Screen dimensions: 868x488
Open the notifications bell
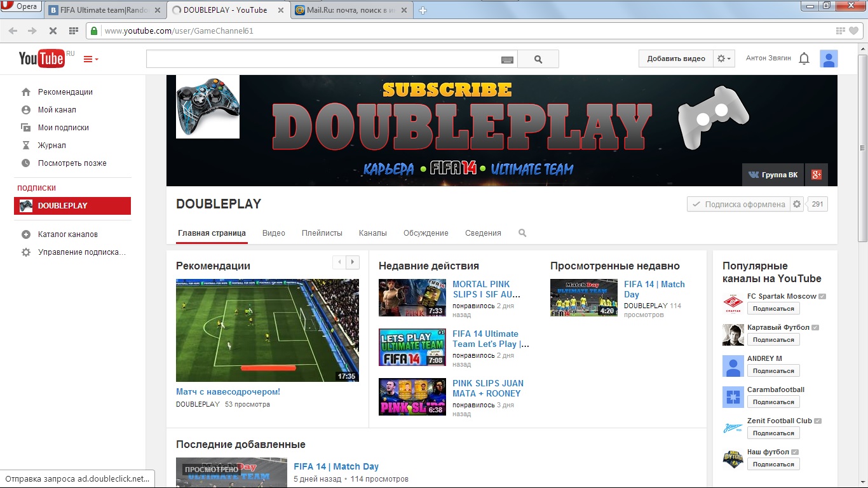[x=804, y=58]
